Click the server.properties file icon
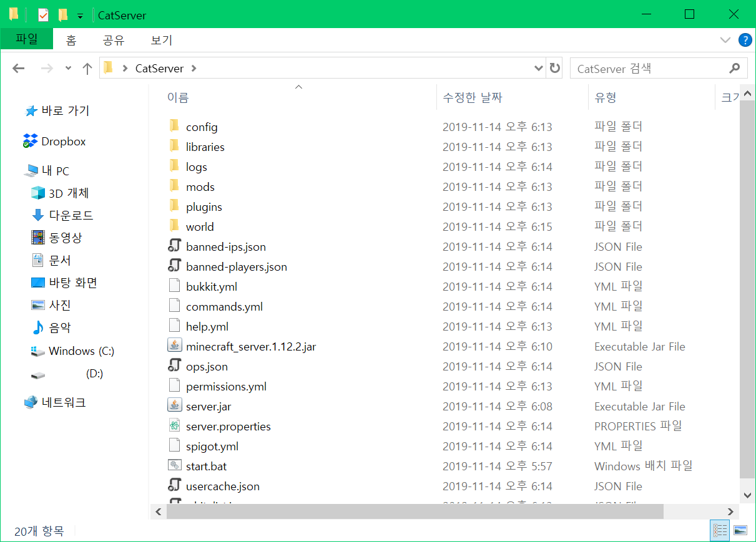The width and height of the screenshot is (756, 542). (174, 426)
